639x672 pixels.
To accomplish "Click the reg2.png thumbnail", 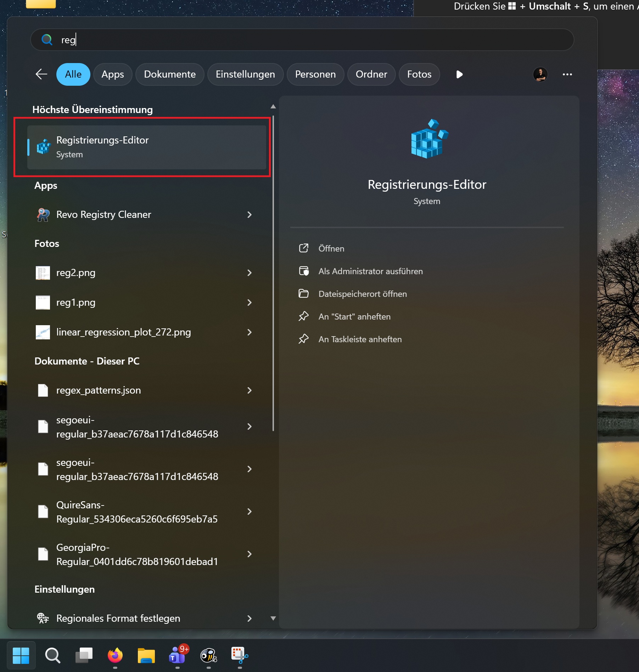I will [x=43, y=273].
